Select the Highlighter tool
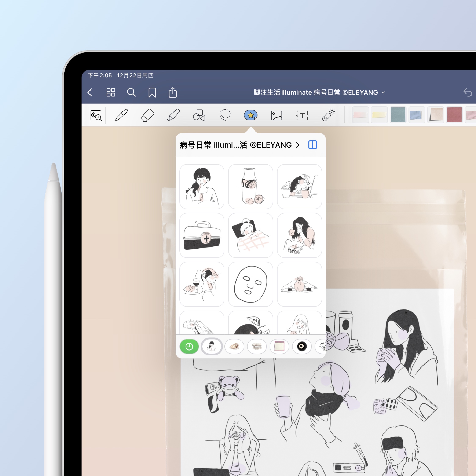Image resolution: width=476 pixels, height=476 pixels. tap(173, 115)
